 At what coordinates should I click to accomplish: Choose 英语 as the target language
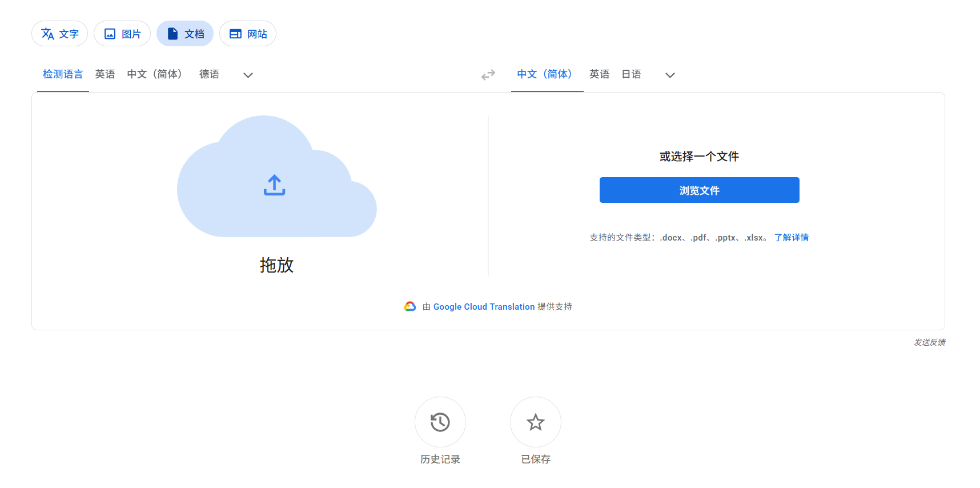coord(600,74)
